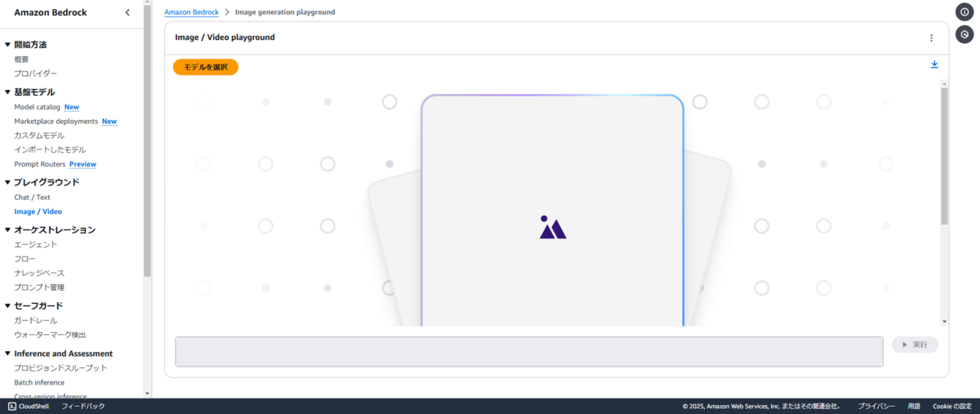Open Prompt Routers preview page
This screenshot has height=414, width=980.
tap(40, 164)
